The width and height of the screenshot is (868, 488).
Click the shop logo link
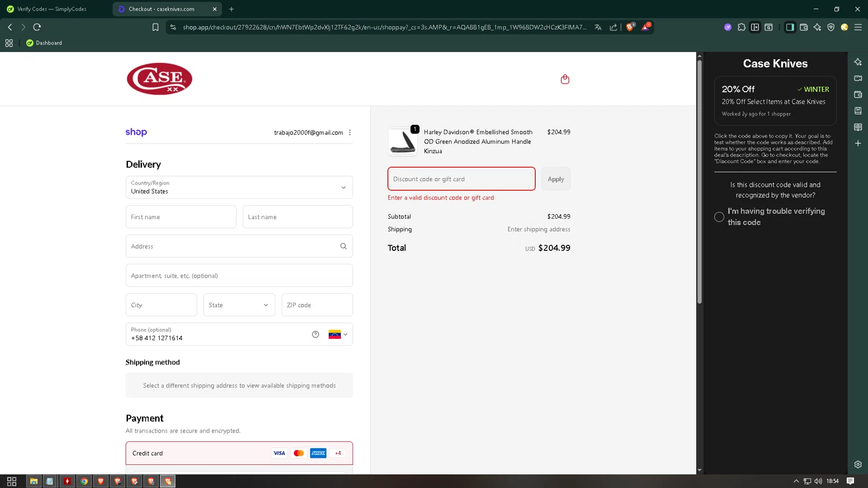(x=137, y=132)
